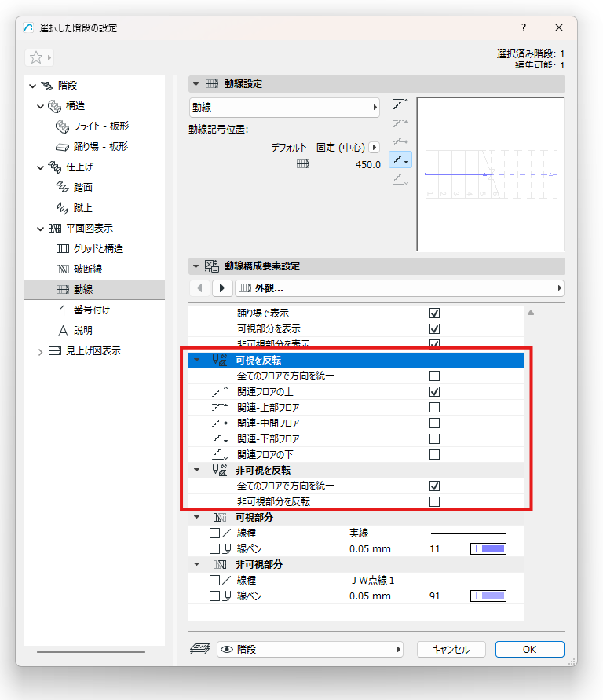Viewport: 603px width, 700px height.
Task: Click the help question mark button
Action: (x=524, y=27)
